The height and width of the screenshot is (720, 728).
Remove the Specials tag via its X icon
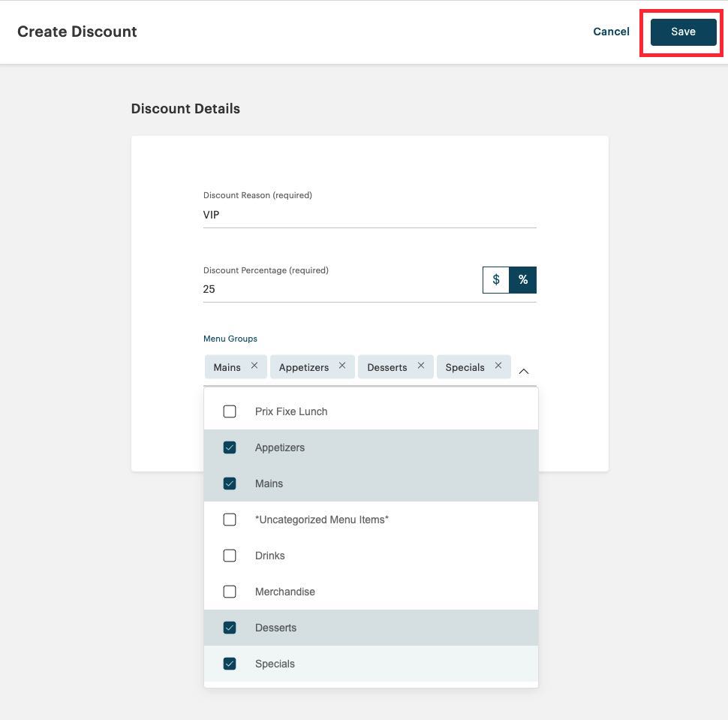point(498,366)
